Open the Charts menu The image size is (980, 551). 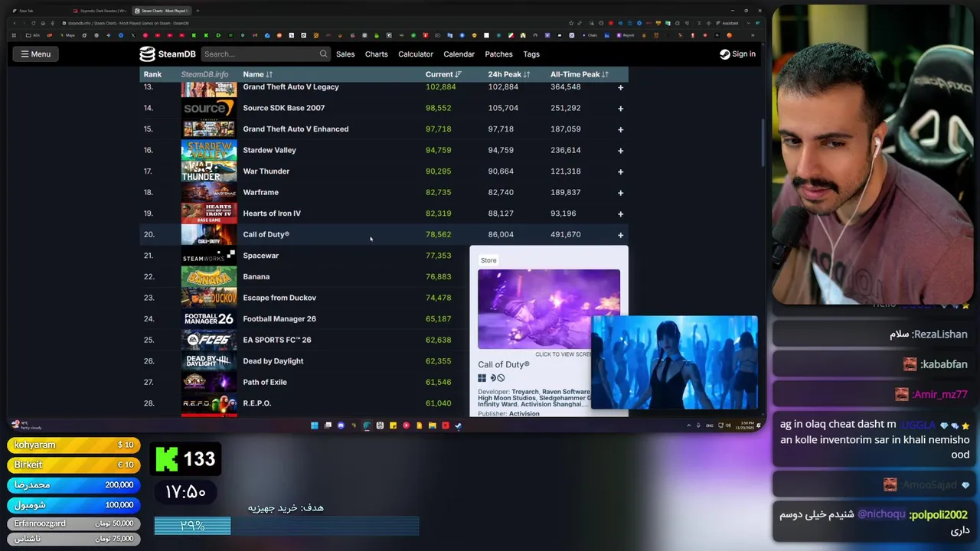pyautogui.click(x=376, y=54)
